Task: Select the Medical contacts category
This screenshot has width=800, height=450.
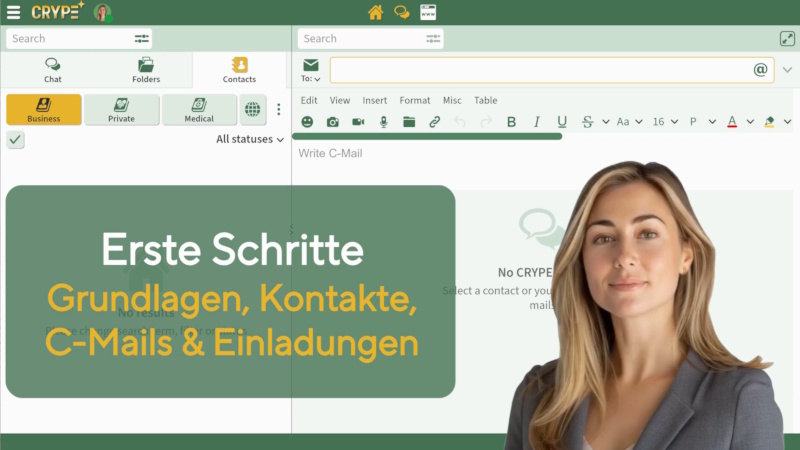Action: tap(199, 109)
